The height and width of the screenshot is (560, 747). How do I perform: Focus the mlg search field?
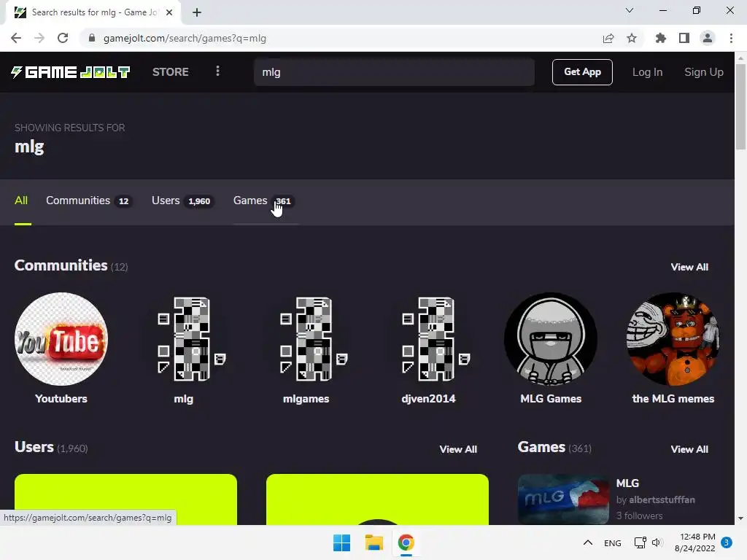click(x=394, y=72)
